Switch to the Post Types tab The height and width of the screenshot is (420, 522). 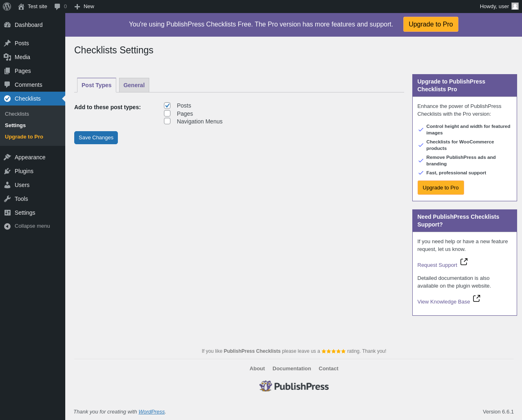click(97, 85)
